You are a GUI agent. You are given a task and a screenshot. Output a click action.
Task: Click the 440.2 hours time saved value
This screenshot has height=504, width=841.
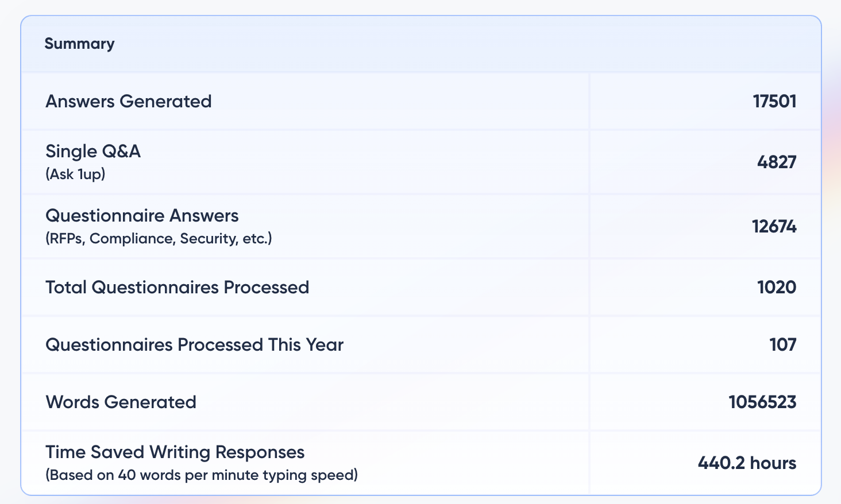click(747, 463)
